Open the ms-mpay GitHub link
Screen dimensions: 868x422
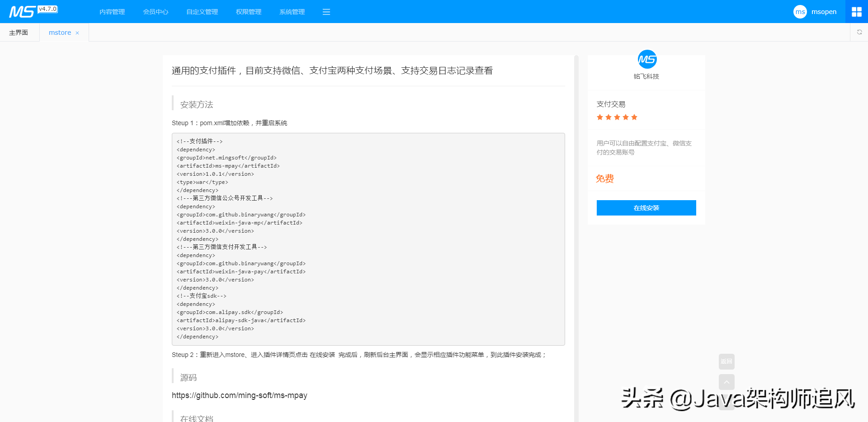[x=239, y=395]
